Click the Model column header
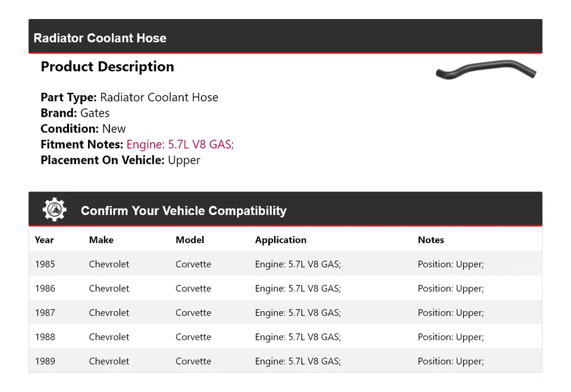The image size is (571, 392). click(x=190, y=240)
